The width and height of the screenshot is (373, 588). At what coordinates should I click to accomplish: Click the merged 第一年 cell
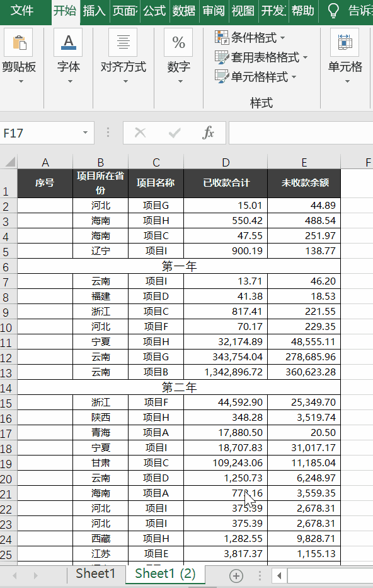(x=179, y=266)
